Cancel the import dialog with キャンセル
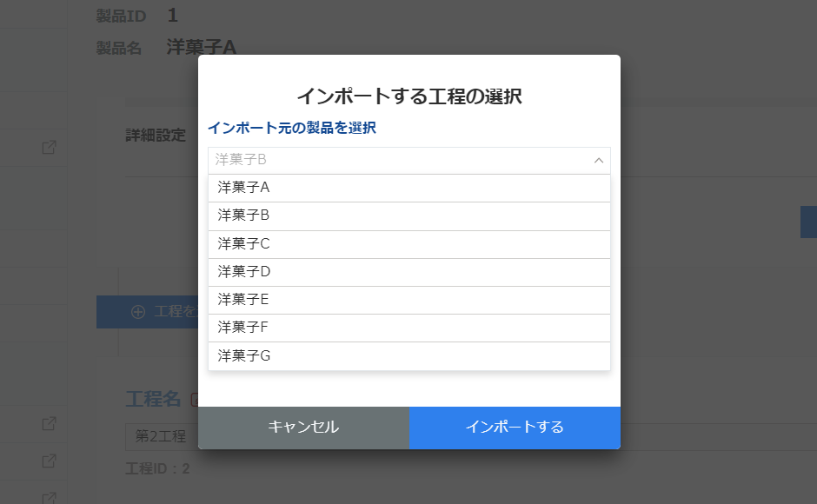This screenshot has width=817, height=504. click(303, 428)
